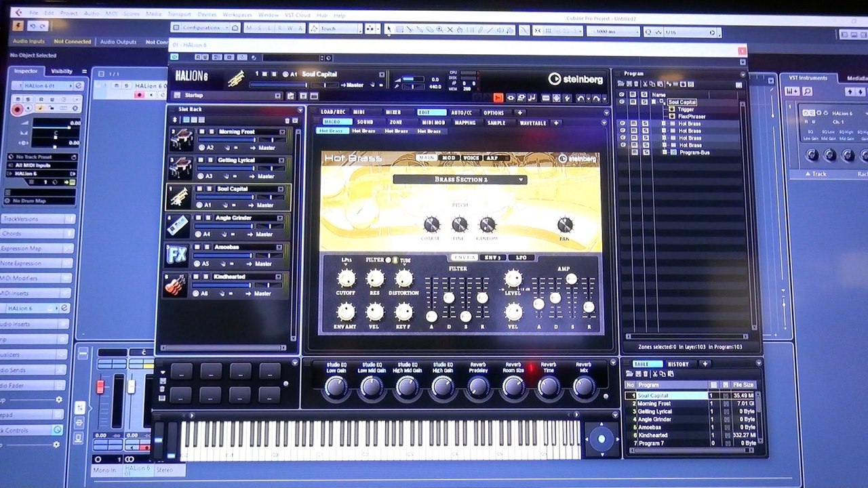Click the redo arrow in HALion toolbar
868x488 pixels.
(x=598, y=98)
